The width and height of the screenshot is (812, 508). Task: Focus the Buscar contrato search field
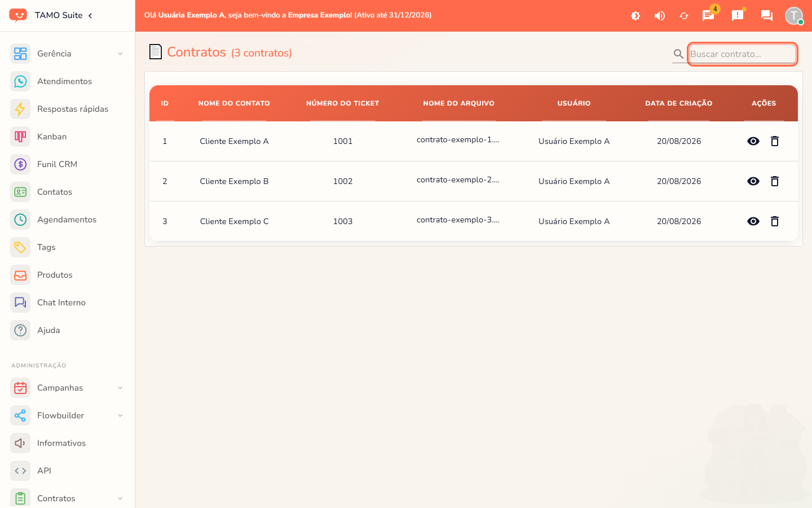[x=742, y=54]
